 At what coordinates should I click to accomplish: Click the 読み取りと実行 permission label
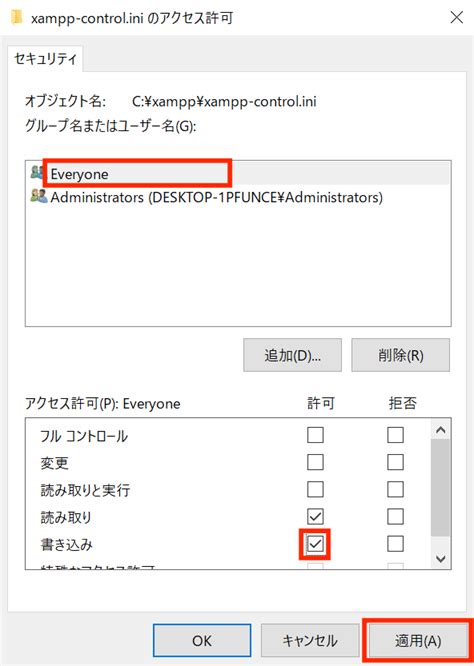[x=85, y=491]
